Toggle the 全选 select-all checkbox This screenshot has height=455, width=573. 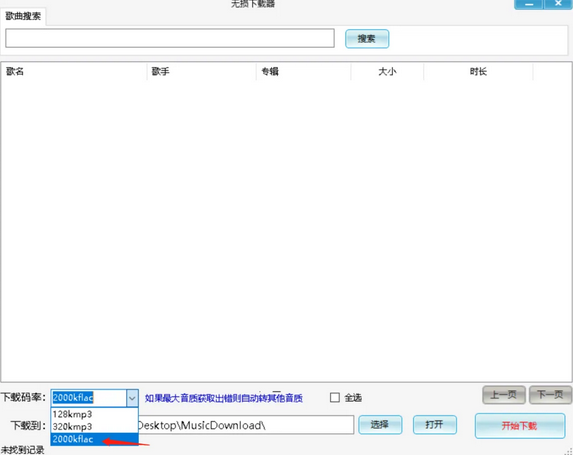pyautogui.click(x=335, y=398)
